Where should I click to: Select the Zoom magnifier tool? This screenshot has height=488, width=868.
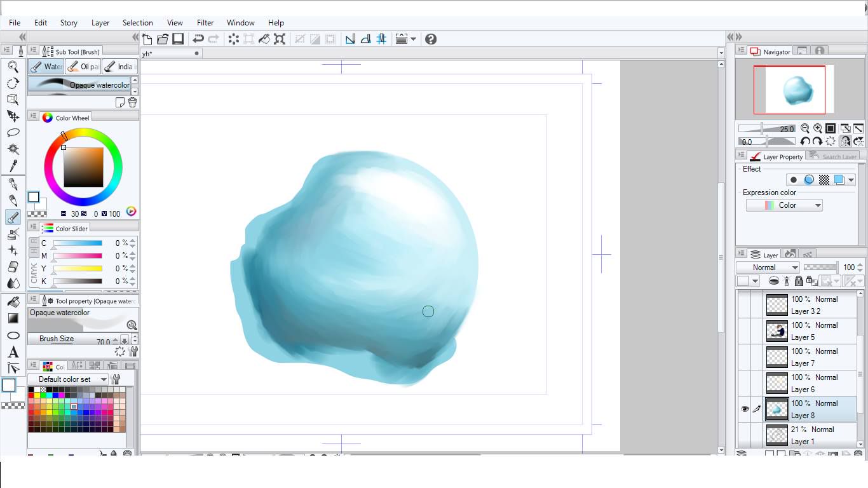[x=13, y=67]
